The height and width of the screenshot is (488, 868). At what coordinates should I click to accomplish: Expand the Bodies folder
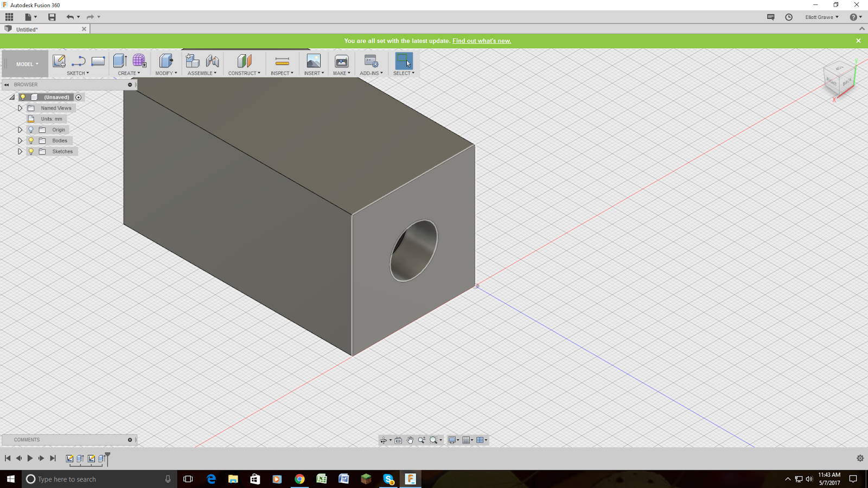click(x=20, y=140)
